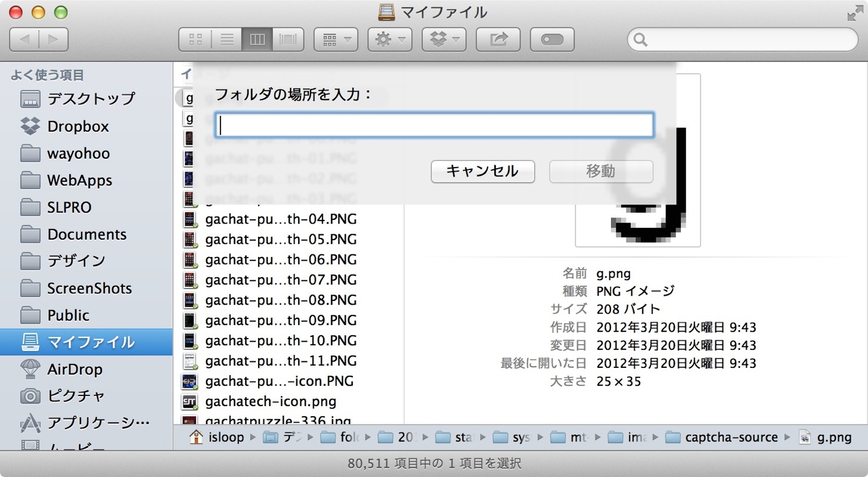The height and width of the screenshot is (477, 868).
Task: Switch to list view
Action: pyautogui.click(x=227, y=40)
